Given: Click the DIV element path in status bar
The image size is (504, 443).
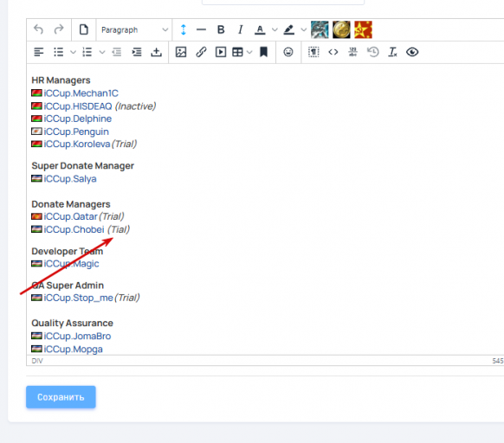Looking at the screenshot, I should (37, 361).
